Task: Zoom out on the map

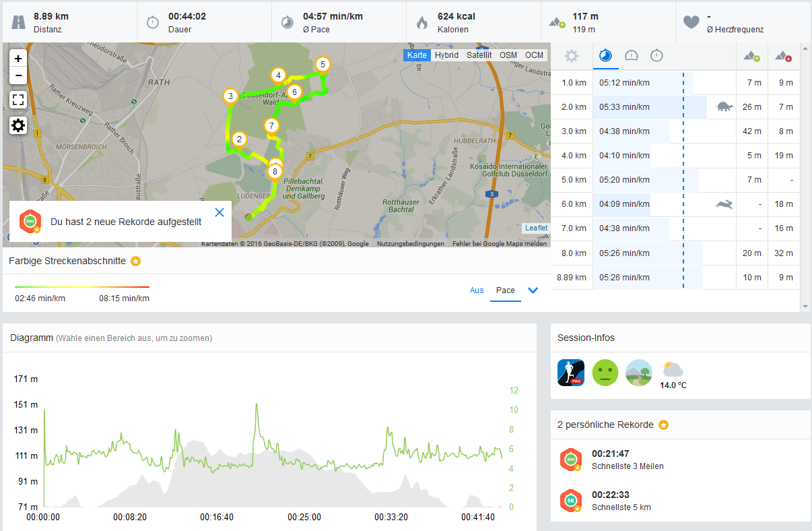Action: coord(18,75)
